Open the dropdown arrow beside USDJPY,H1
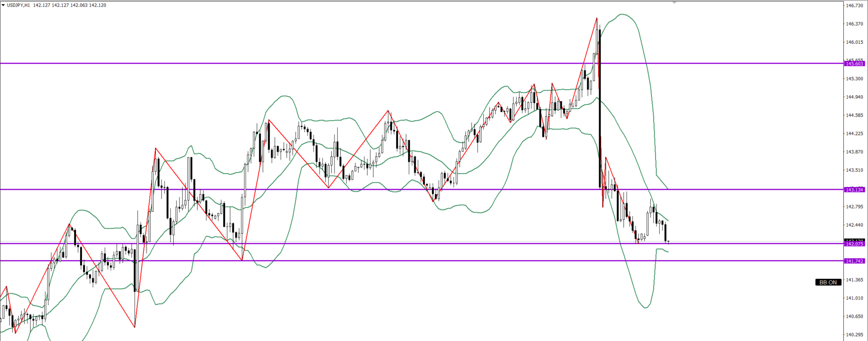Viewport: 868px width, 341px height. [x=3, y=5]
